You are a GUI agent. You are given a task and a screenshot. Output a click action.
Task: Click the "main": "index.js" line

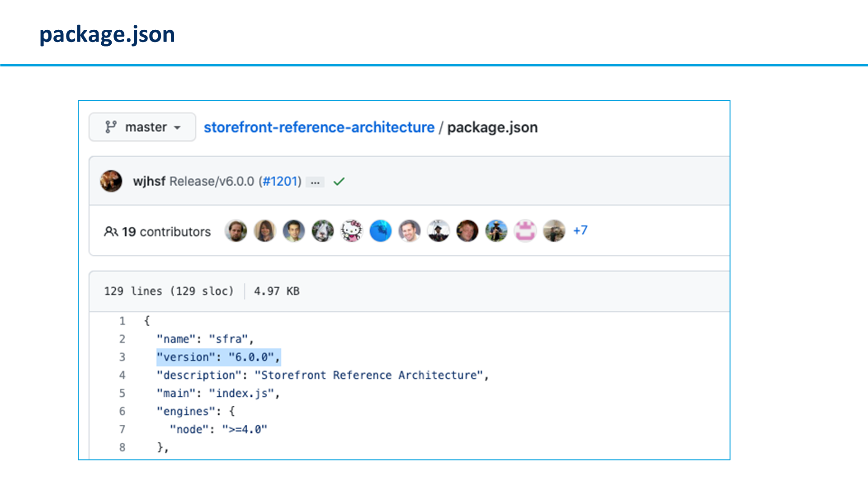218,394
